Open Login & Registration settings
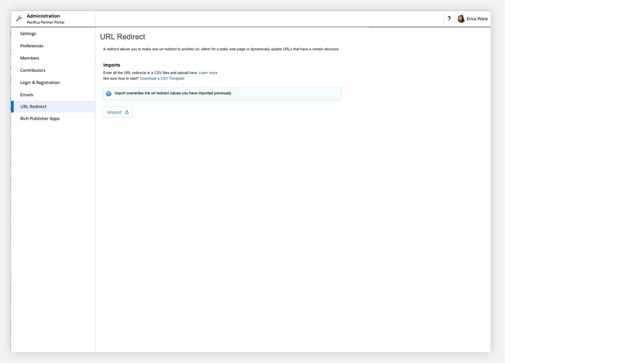 click(x=40, y=82)
